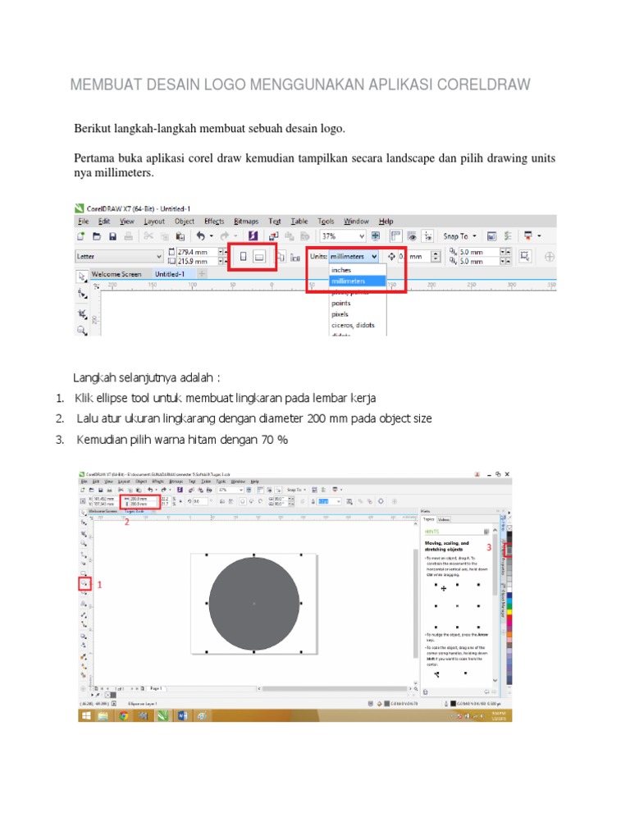The image size is (630, 840).
Task: Switch to the Welcome Screen tab in Untitled-1
Action: coord(116,274)
